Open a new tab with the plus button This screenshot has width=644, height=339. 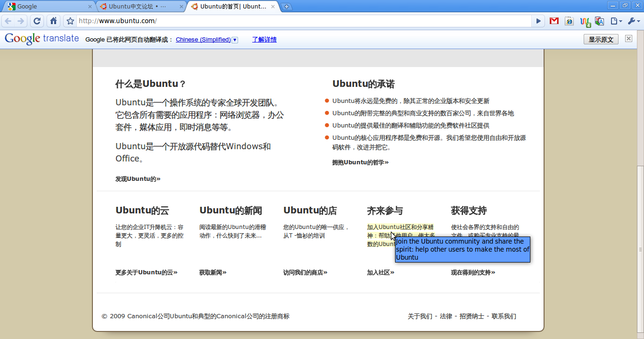(x=286, y=7)
